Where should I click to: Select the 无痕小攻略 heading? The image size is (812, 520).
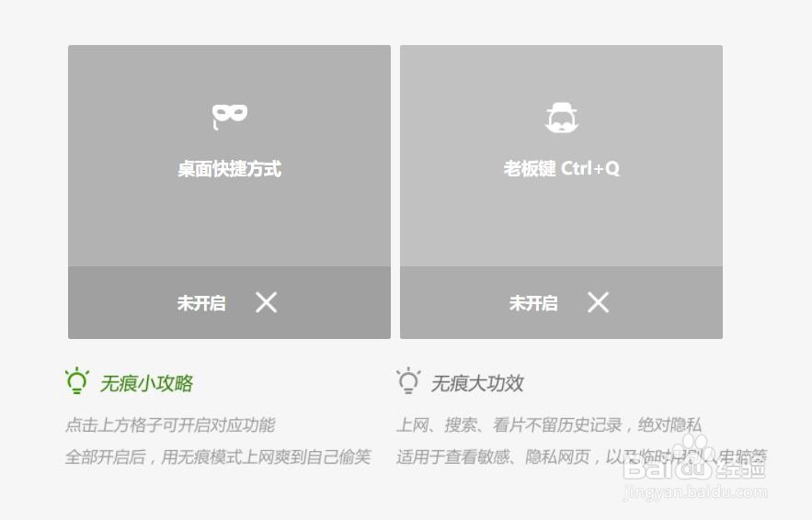click(146, 383)
